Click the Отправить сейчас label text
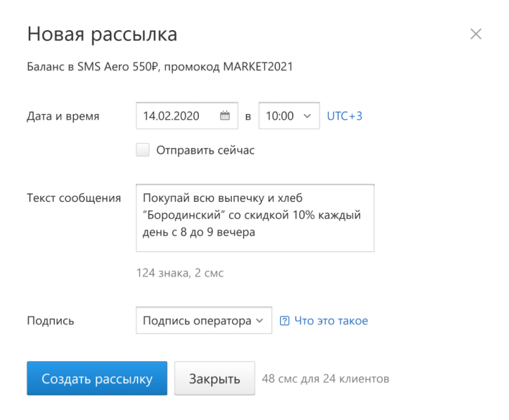The height and width of the screenshot is (420, 509). coord(205,150)
